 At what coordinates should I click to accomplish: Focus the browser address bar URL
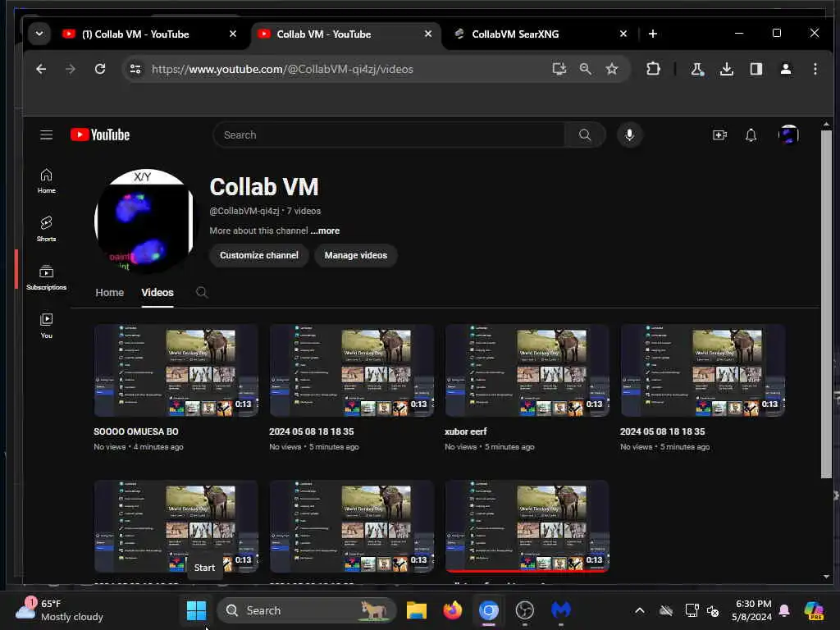click(x=282, y=69)
